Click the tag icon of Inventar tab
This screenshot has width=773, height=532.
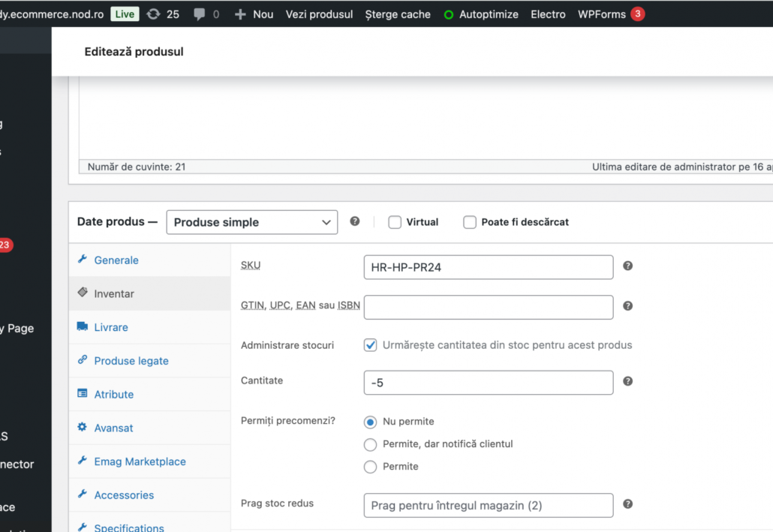(x=83, y=293)
